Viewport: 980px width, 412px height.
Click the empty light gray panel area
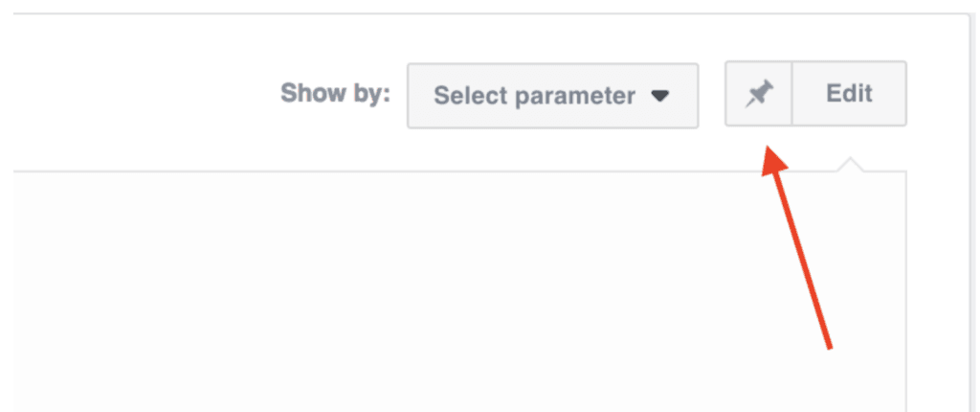pyautogui.click(x=459, y=291)
